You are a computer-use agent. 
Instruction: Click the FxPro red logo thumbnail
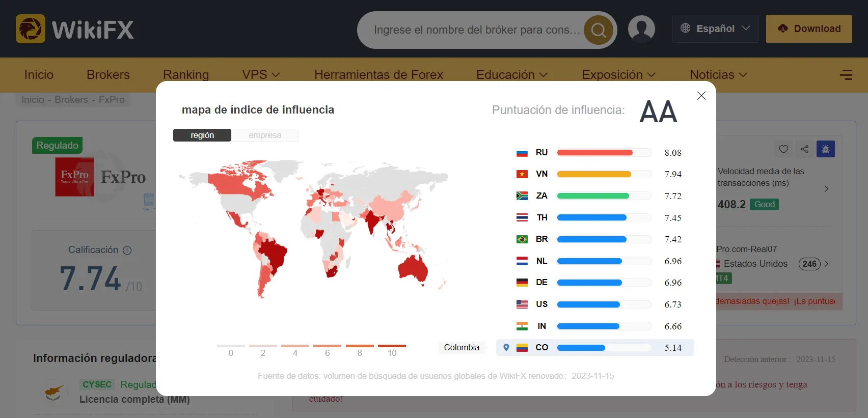point(74,177)
